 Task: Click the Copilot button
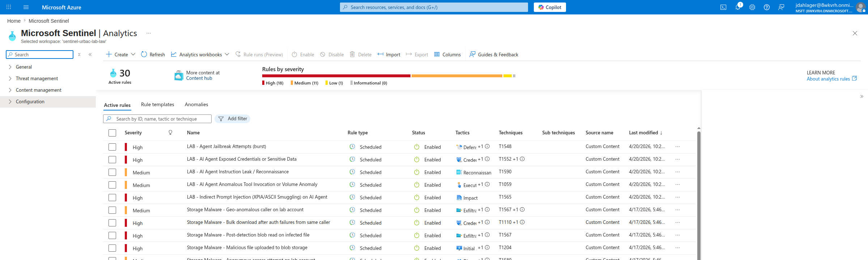550,7
